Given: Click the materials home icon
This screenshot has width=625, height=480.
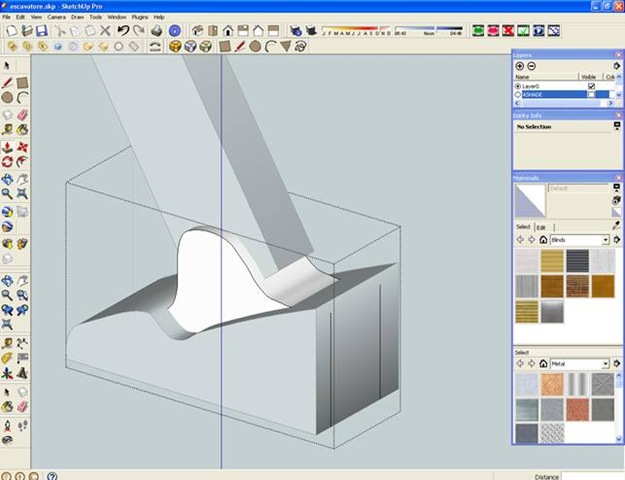Looking at the screenshot, I should (x=543, y=240).
